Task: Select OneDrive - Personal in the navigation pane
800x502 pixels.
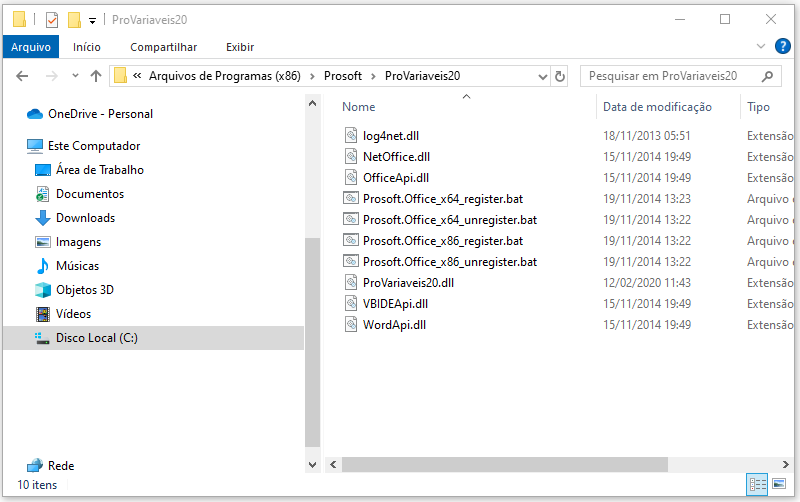Action: point(90,114)
